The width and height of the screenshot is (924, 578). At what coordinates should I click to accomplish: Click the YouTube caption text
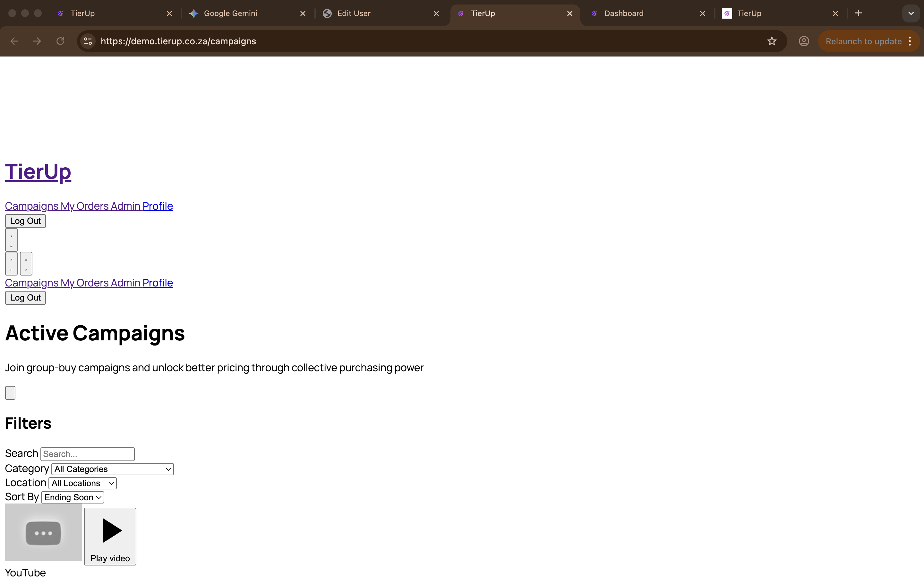[25, 572]
